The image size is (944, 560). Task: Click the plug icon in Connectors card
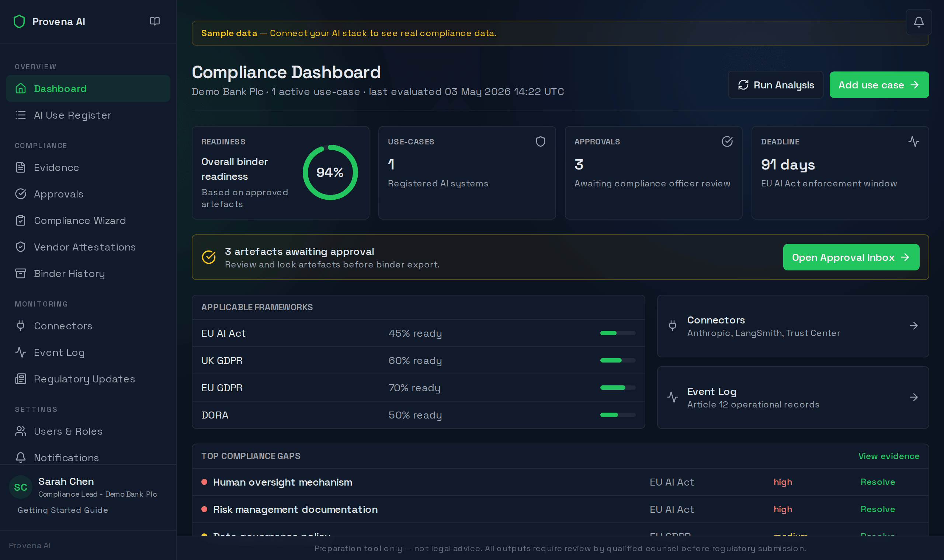coord(673,326)
